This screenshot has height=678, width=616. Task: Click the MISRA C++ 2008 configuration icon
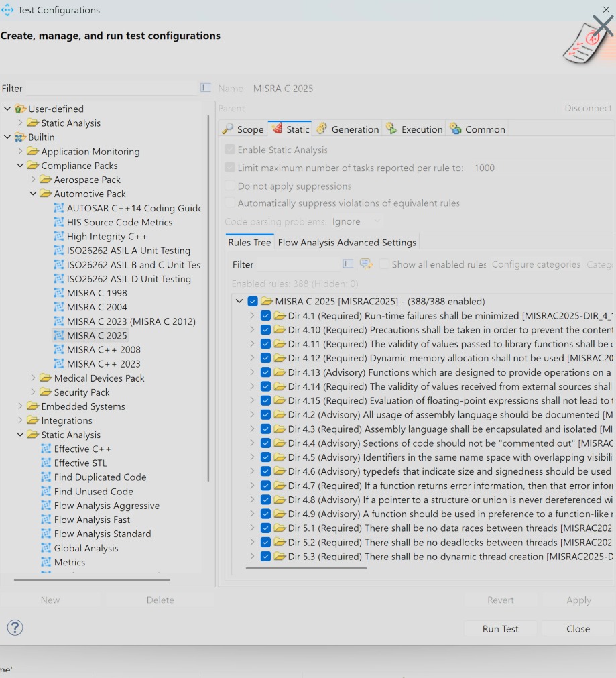pyautogui.click(x=59, y=349)
